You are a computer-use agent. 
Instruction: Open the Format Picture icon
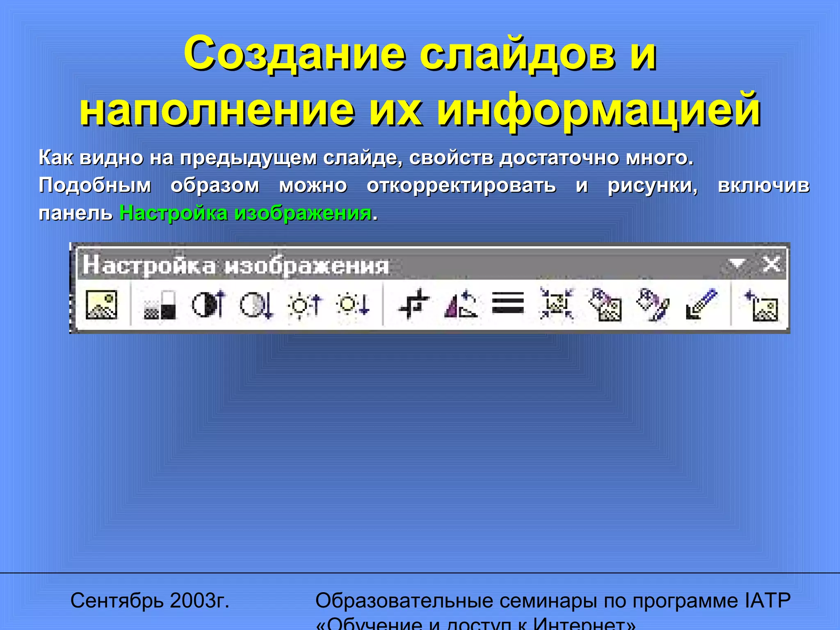(653, 304)
